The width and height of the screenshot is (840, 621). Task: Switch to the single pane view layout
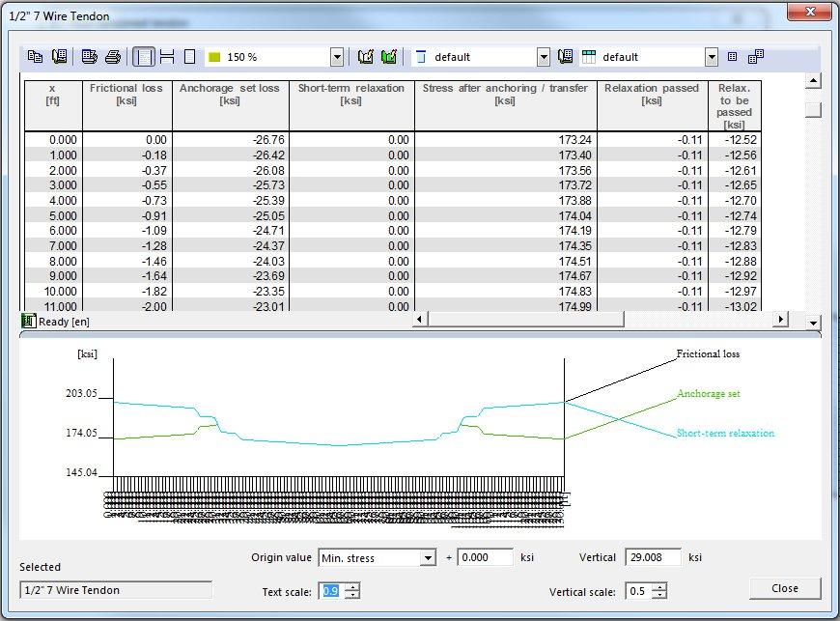(x=190, y=56)
